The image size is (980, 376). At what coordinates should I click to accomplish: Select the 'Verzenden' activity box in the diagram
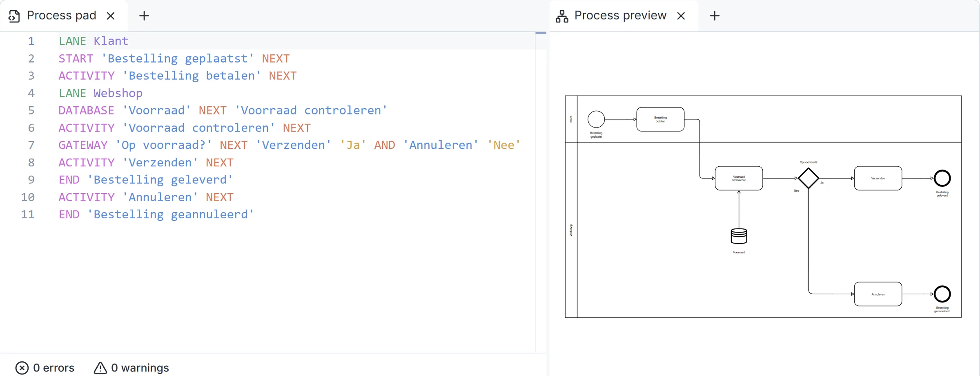point(878,178)
